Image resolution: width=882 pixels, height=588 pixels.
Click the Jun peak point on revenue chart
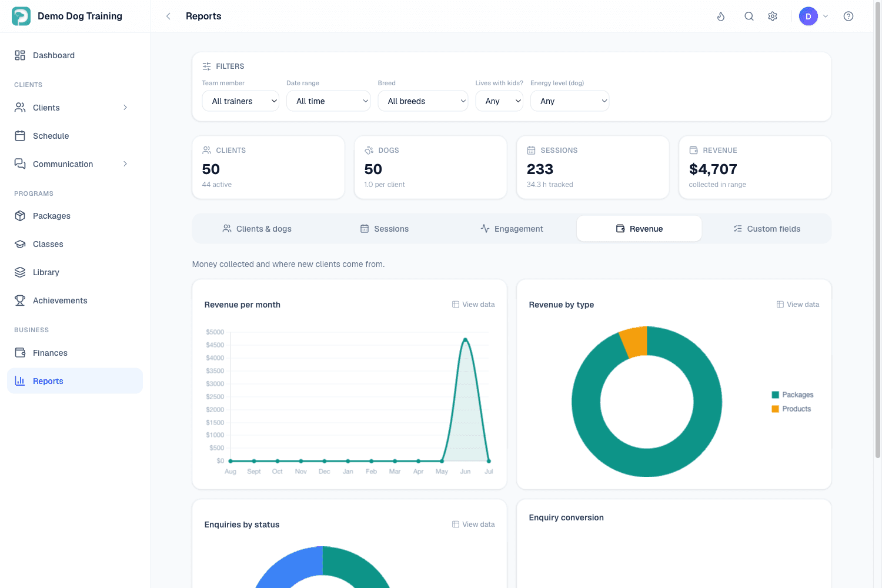pos(465,339)
